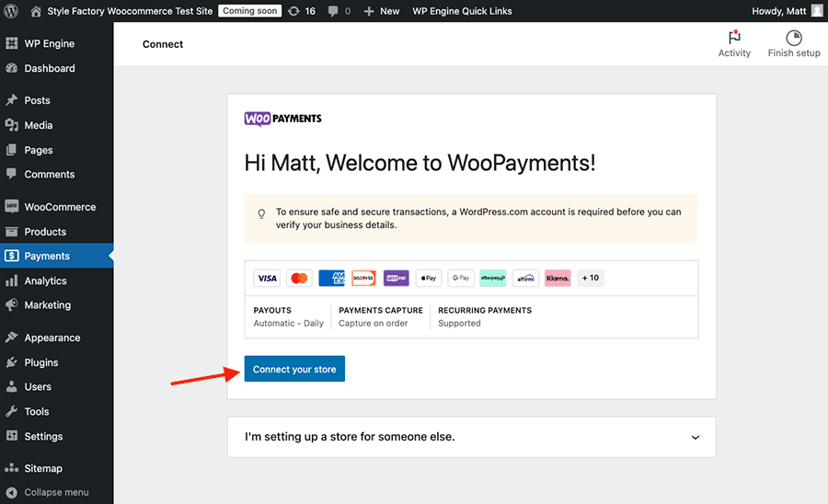Open the Settings menu label
828x504 pixels.
click(x=43, y=437)
